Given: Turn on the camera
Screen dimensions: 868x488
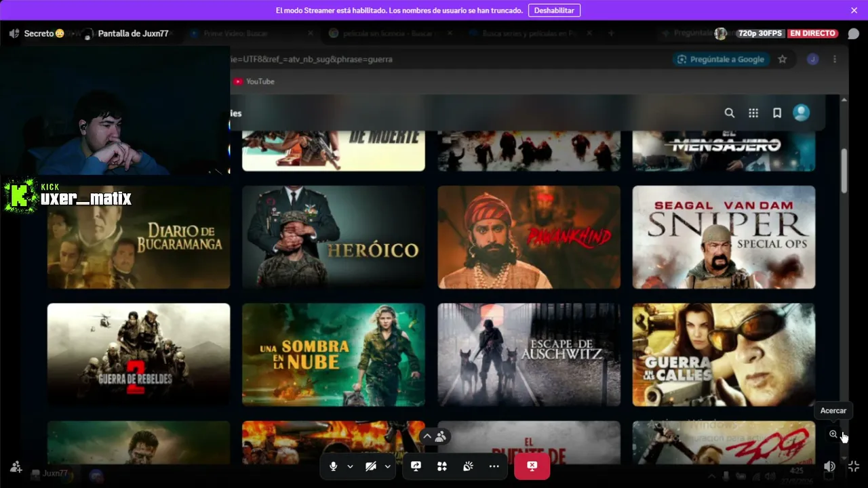Looking at the screenshot, I should tap(371, 466).
